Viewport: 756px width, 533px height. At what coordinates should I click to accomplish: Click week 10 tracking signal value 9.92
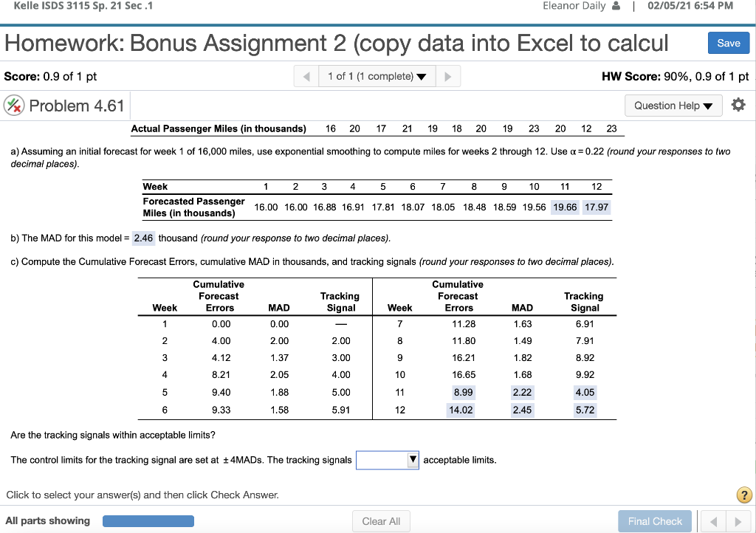pyautogui.click(x=585, y=374)
